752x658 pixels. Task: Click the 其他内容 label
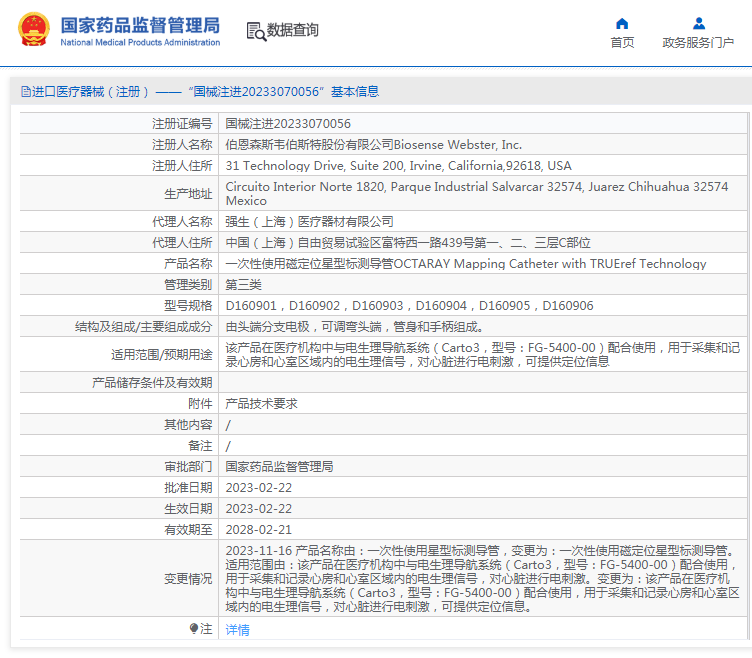188,425
